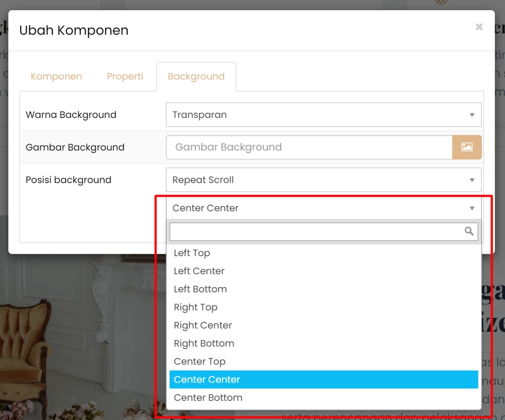The image size is (505, 420).
Task: Pick Left Bottom from the list
Action: click(200, 289)
